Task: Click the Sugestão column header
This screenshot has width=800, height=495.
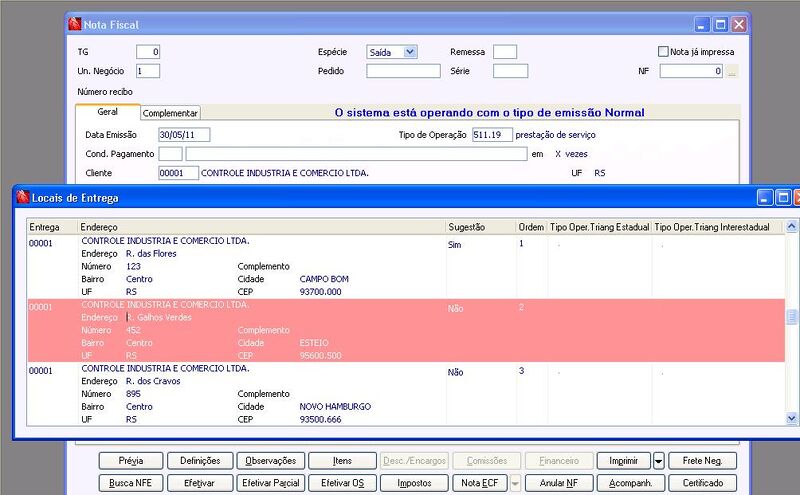Action: pos(481,227)
